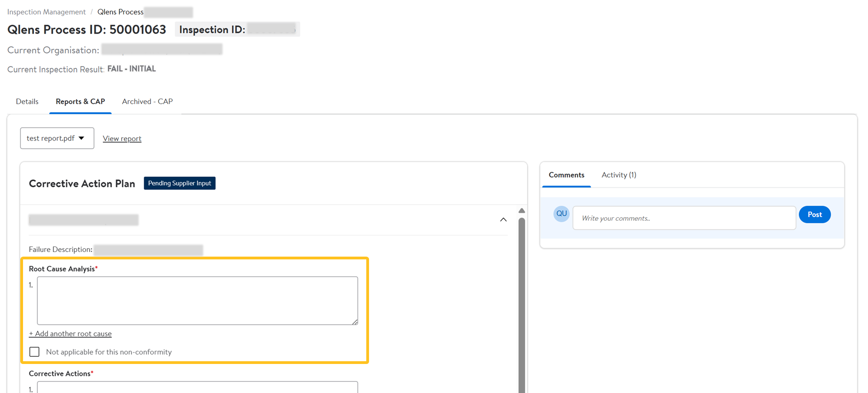The image size is (868, 393).
Task: Click the Qlens Process ID: 50001063 heading
Action: coord(87,29)
